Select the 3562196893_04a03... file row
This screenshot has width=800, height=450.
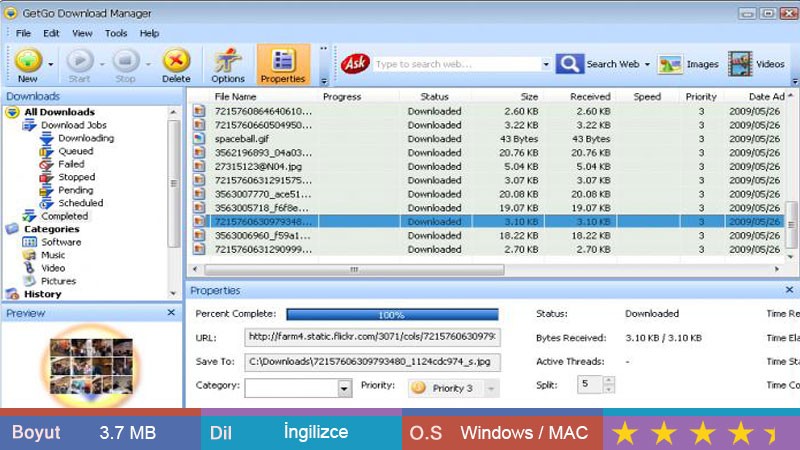pyautogui.click(x=487, y=153)
